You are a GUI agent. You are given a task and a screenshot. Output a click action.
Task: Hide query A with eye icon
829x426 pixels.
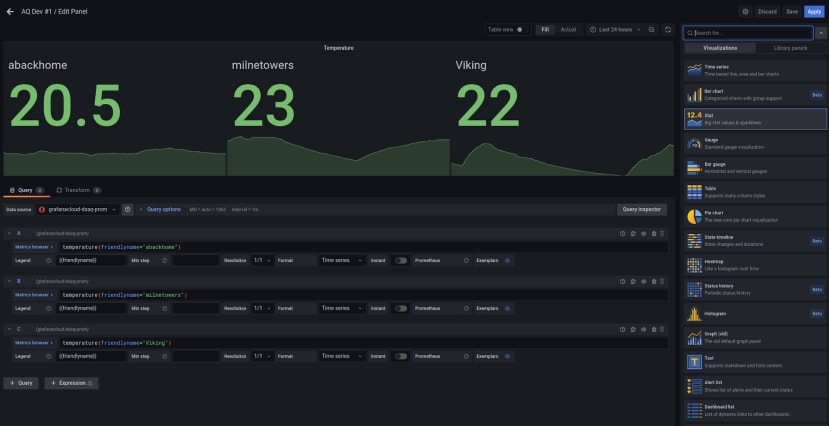643,233
